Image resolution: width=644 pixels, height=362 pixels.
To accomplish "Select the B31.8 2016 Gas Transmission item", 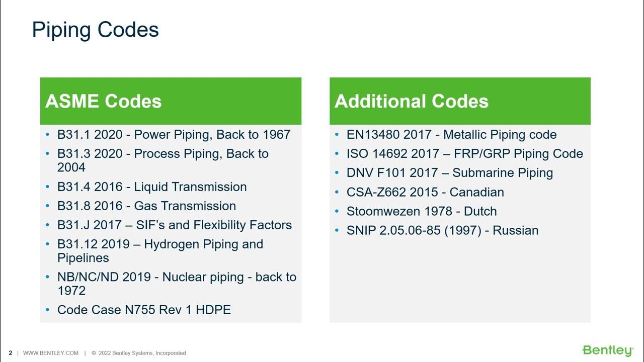I will tap(146, 206).
